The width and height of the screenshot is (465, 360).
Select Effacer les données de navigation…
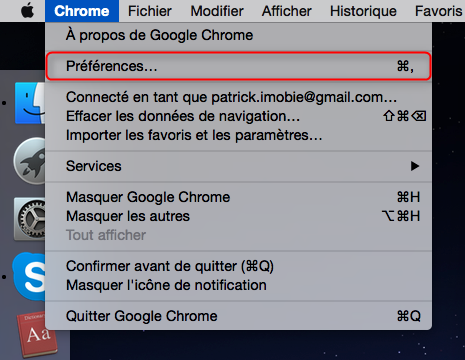pos(238,116)
